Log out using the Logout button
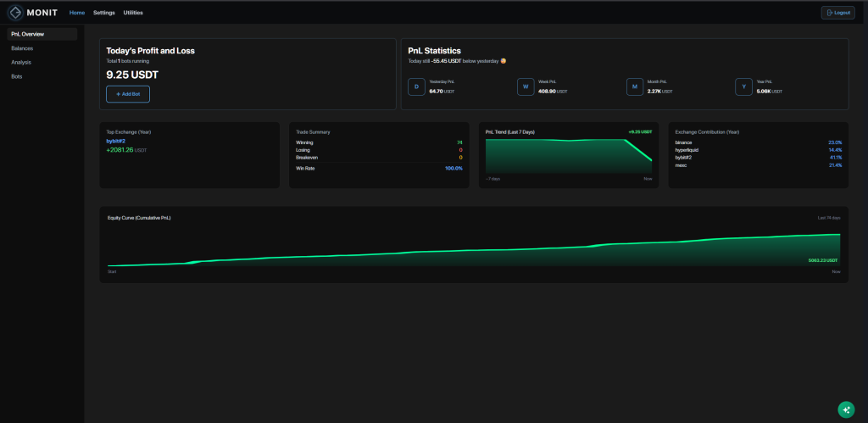 pyautogui.click(x=837, y=13)
